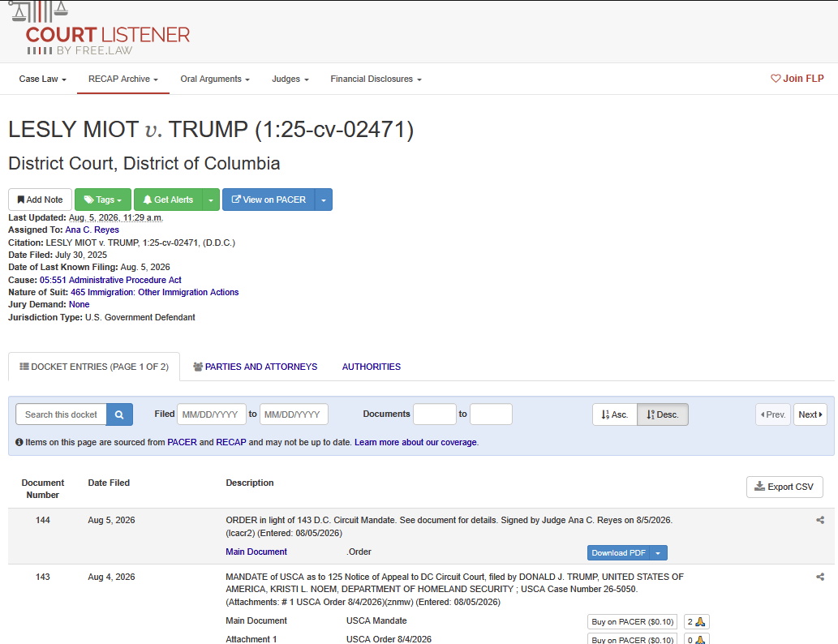Screen dimensions: 838x644
Task: Switch to the Authorities tab
Action: [372, 367]
